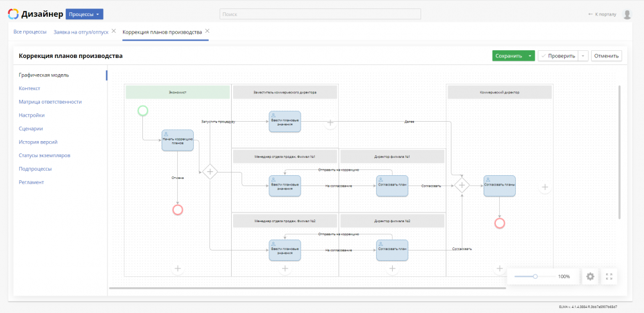Expand the 'Сохранить' dropdown arrow

[530, 56]
